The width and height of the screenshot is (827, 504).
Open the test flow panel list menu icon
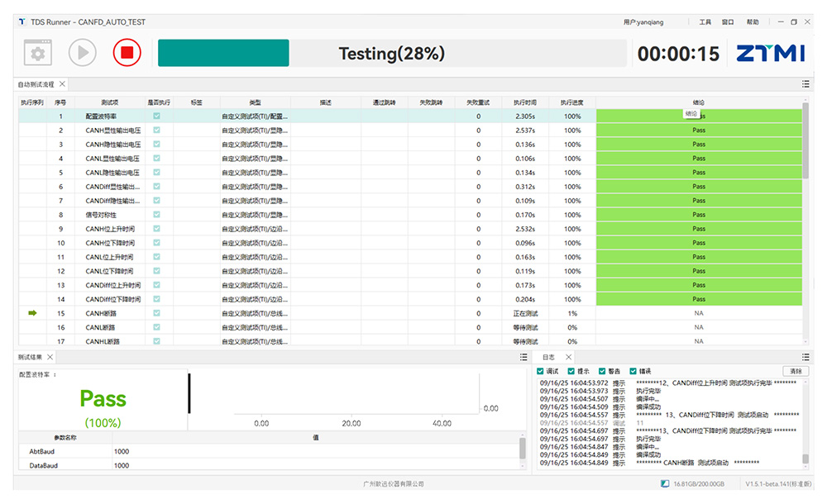click(805, 83)
